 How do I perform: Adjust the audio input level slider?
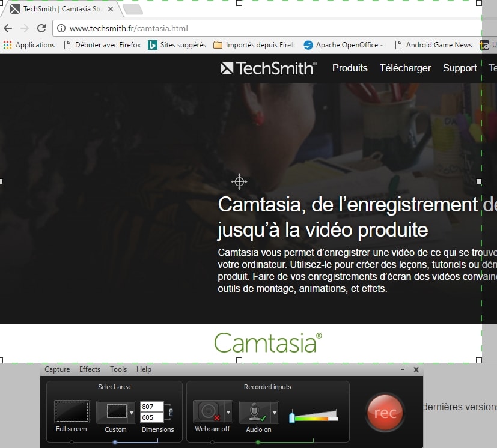(x=292, y=417)
